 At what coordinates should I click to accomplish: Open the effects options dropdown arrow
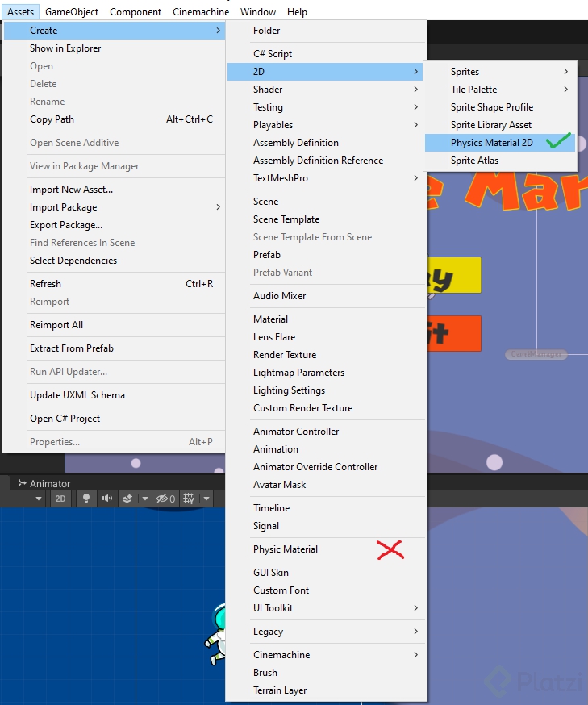pos(144,499)
